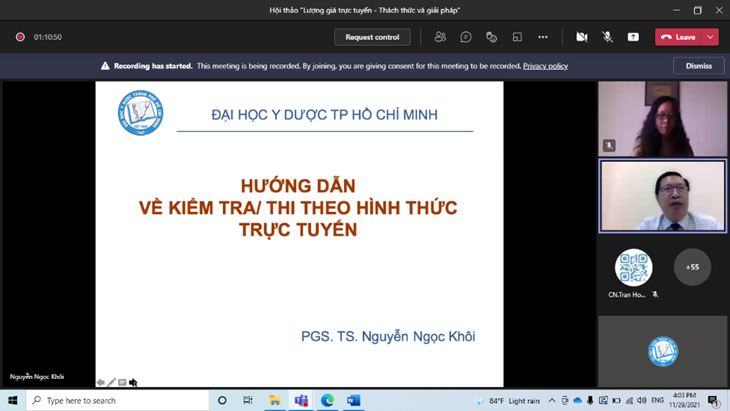
Task: Click the display tray icon
Action: pos(603,400)
